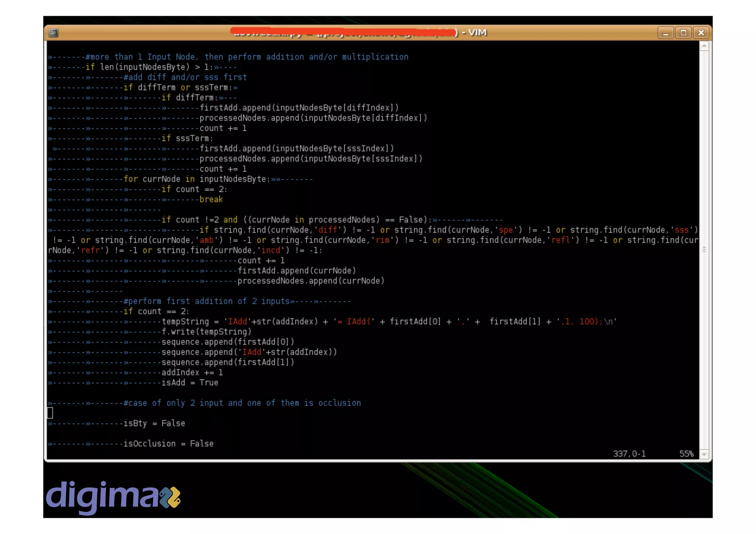756x534 pixels.
Task: Maximize the VIM window
Action: pyautogui.click(x=683, y=33)
